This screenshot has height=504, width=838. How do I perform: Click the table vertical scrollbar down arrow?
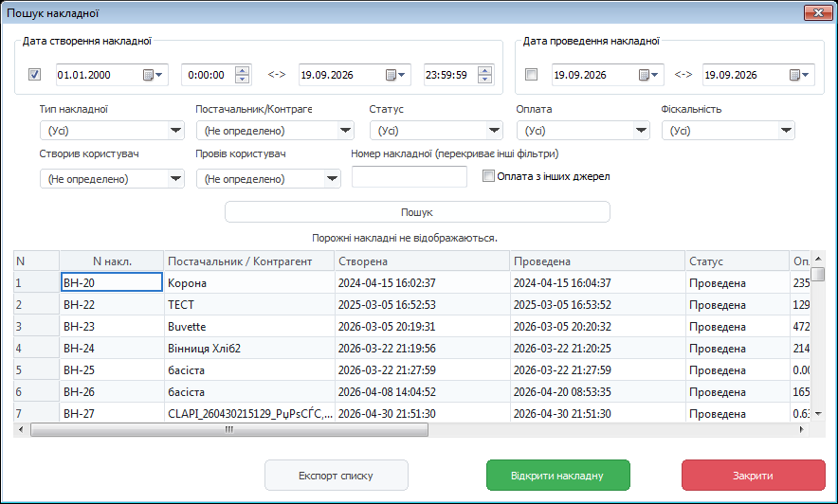(818, 414)
